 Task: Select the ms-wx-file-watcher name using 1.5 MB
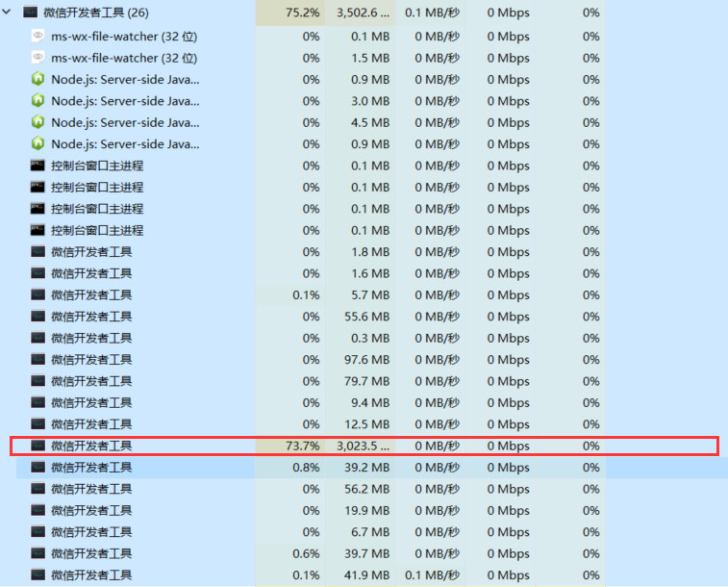[x=124, y=58]
